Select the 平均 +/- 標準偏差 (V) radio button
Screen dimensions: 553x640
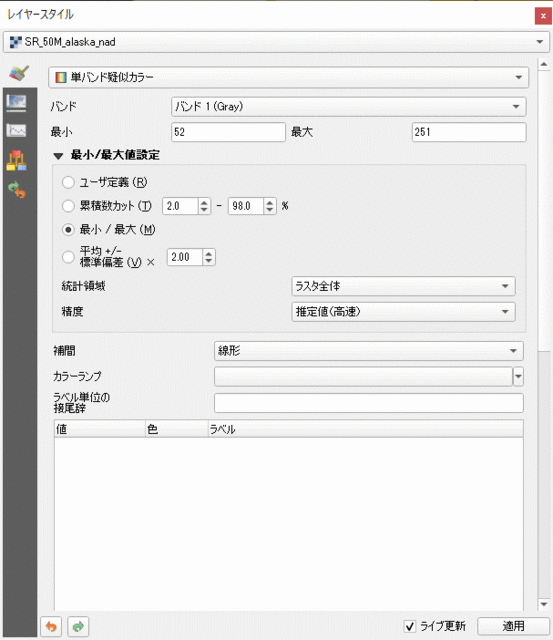click(68, 257)
